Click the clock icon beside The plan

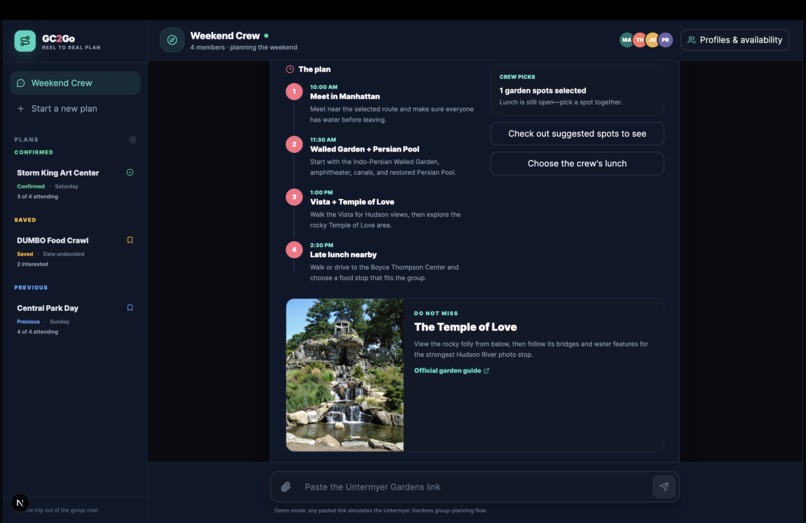(x=290, y=69)
